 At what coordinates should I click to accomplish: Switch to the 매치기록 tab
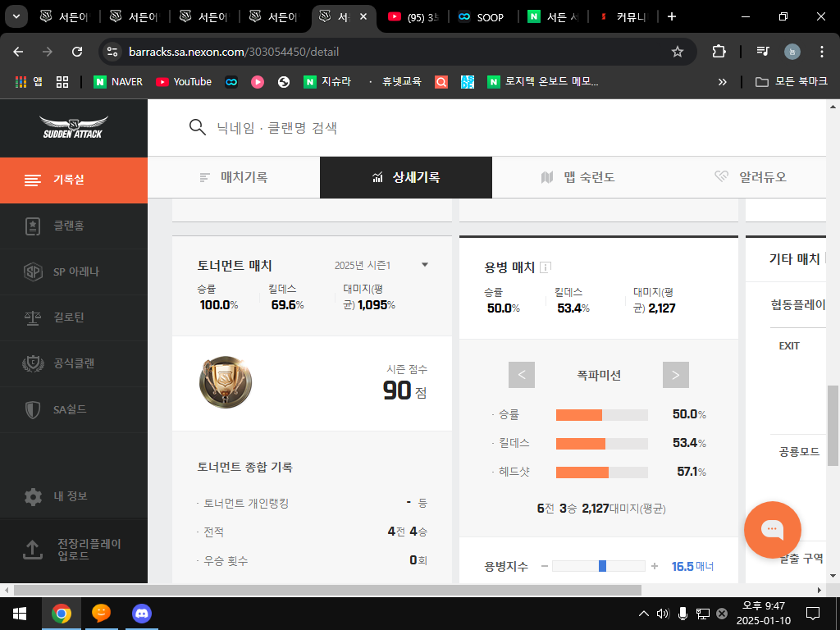(234, 177)
